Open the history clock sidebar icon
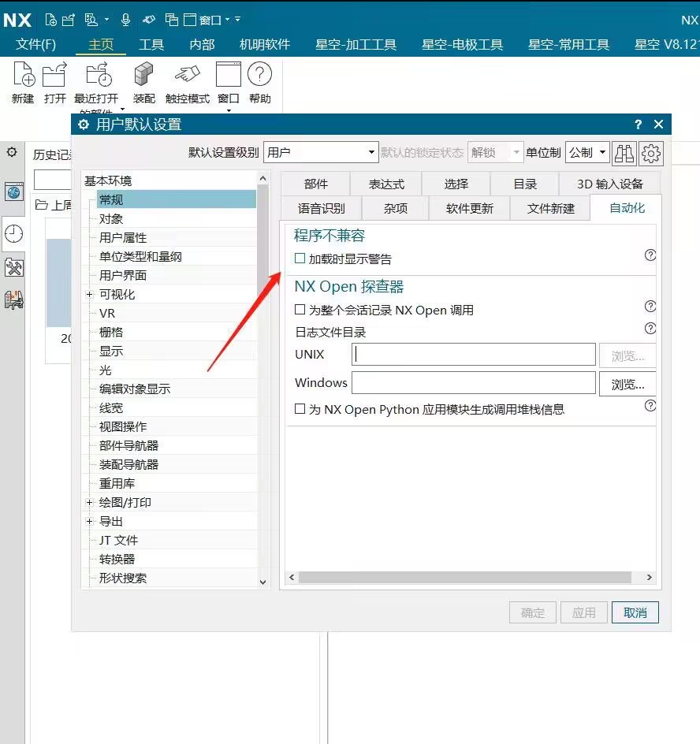This screenshot has width=700, height=744. point(13,234)
